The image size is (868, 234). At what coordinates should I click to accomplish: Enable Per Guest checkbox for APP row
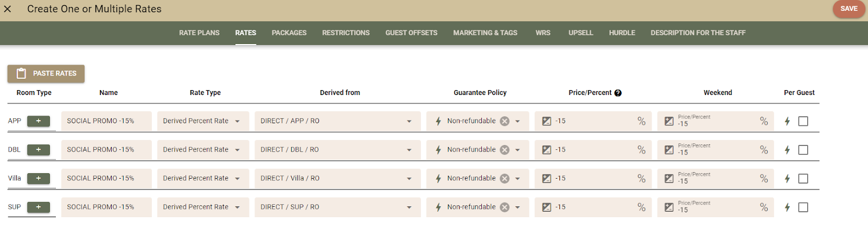(x=803, y=121)
